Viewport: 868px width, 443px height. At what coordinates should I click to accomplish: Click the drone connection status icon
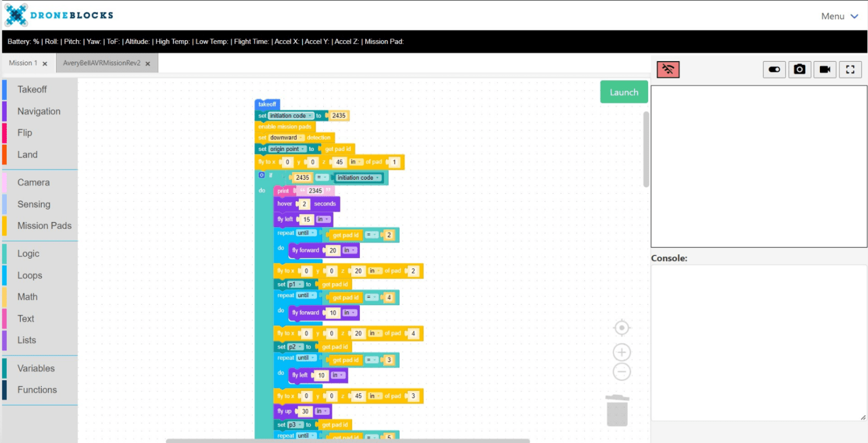coord(668,70)
